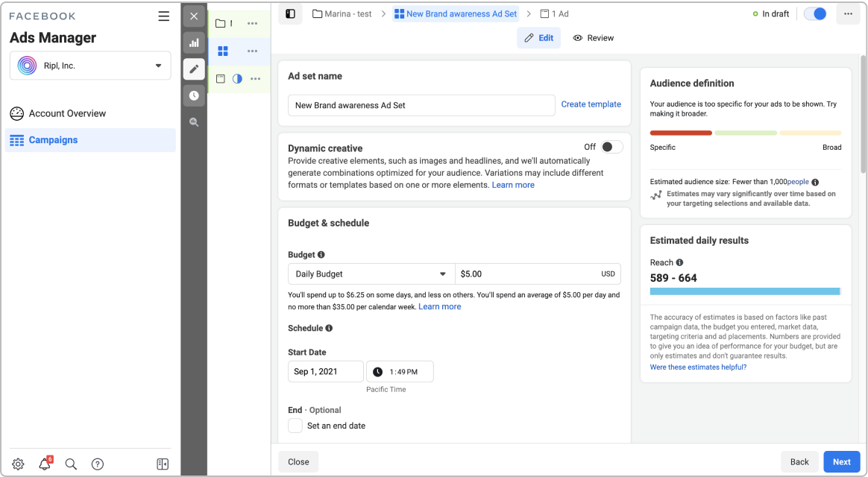Expand the Daily Budget dropdown
868x477 pixels.
[371, 274]
